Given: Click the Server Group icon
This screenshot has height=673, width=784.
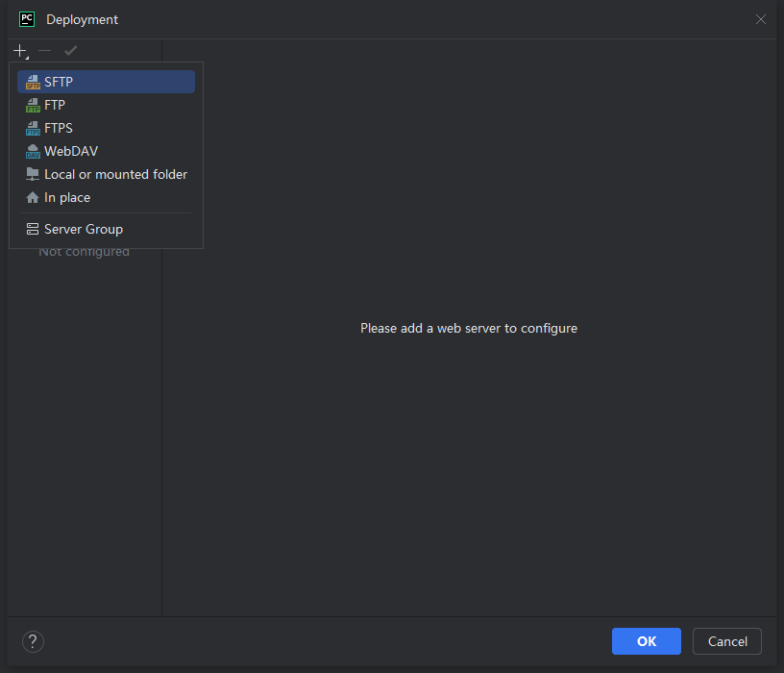Looking at the screenshot, I should tap(33, 229).
